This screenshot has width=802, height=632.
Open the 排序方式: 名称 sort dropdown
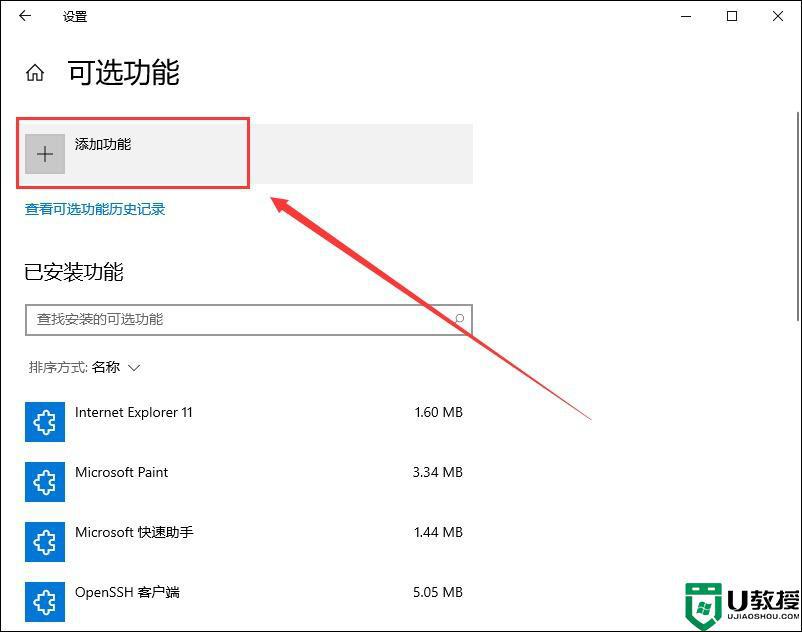(84, 367)
